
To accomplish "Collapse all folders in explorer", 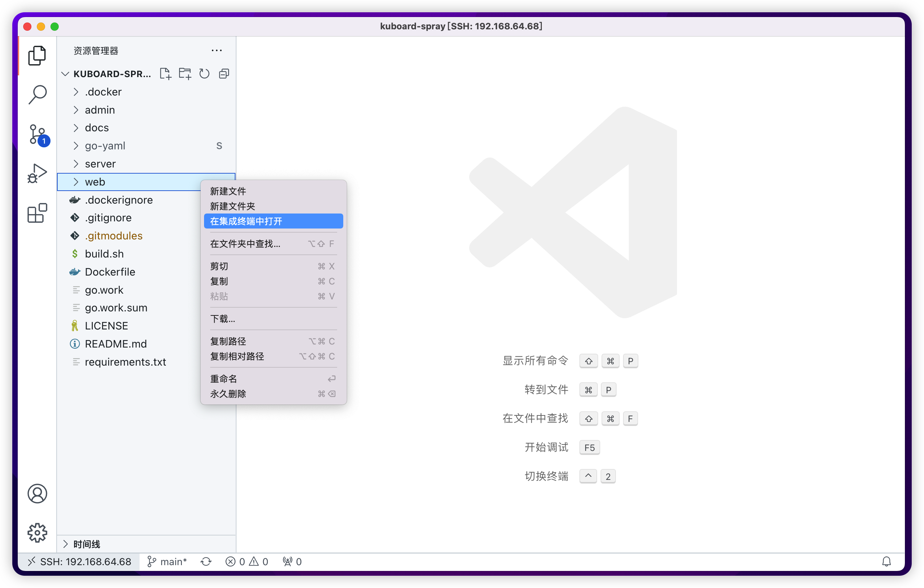I will click(x=224, y=73).
